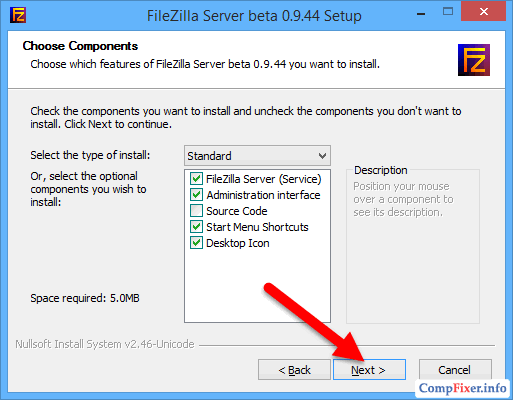Click the Description group box

413,247
